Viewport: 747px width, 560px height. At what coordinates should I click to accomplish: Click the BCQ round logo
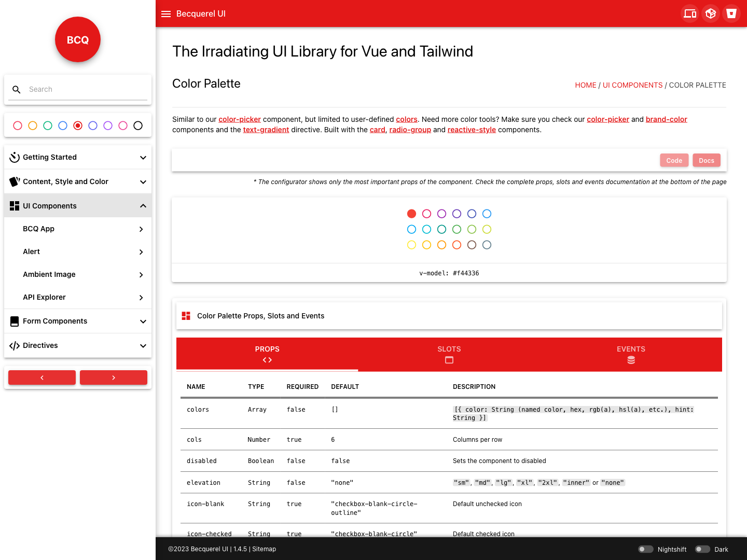click(78, 39)
